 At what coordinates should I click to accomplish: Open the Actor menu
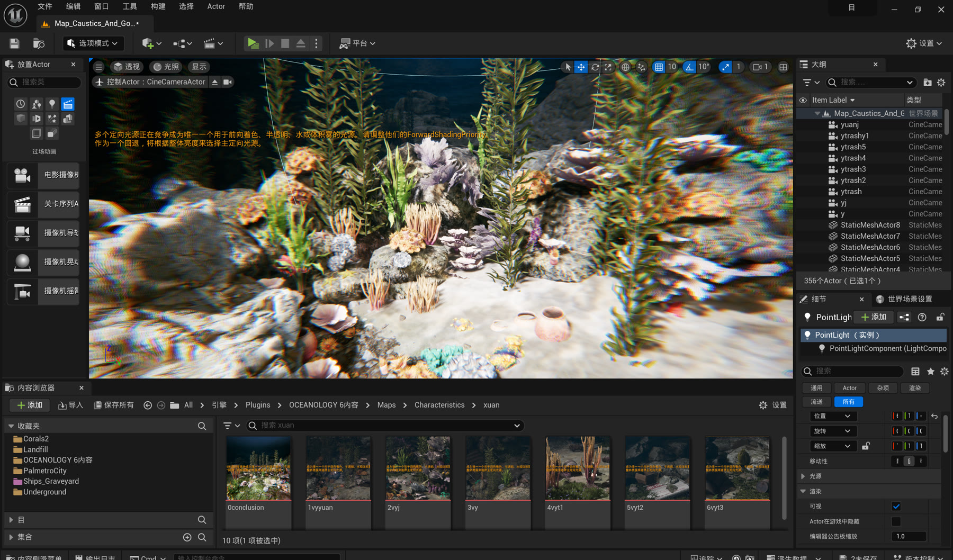[216, 6]
